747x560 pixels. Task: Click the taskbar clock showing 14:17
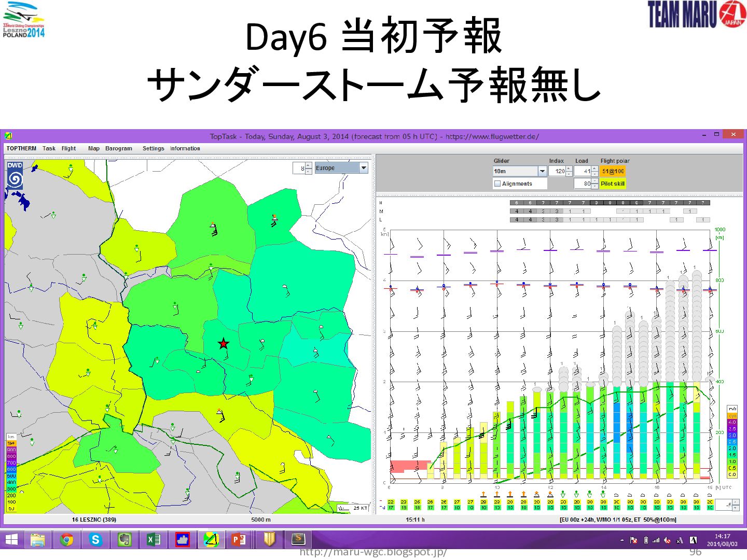(x=722, y=540)
